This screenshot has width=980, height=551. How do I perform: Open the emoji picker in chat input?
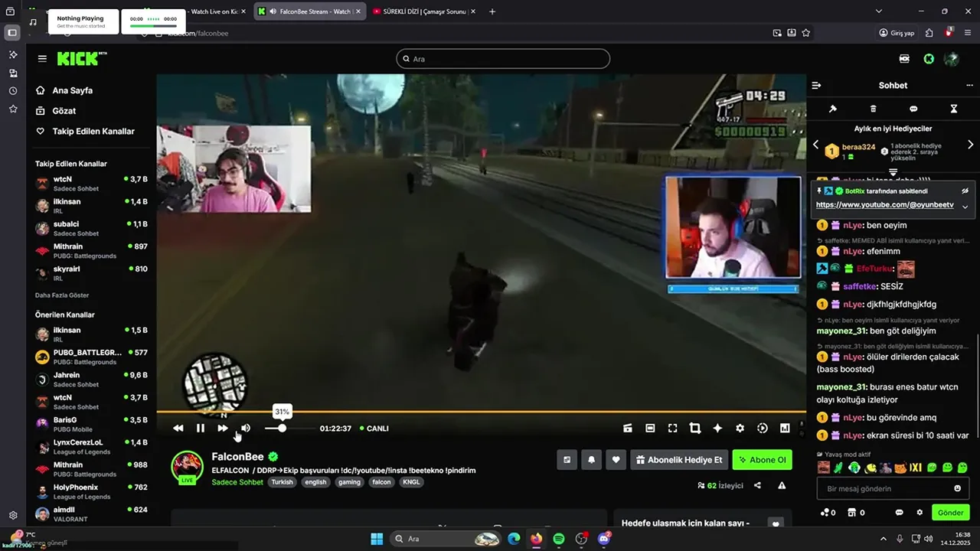click(958, 489)
